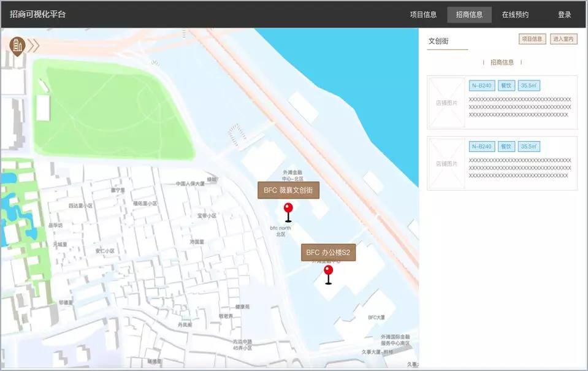Click red pin under BFC 薇襄文创街
Screen dimensions: 588x371
(288, 211)
